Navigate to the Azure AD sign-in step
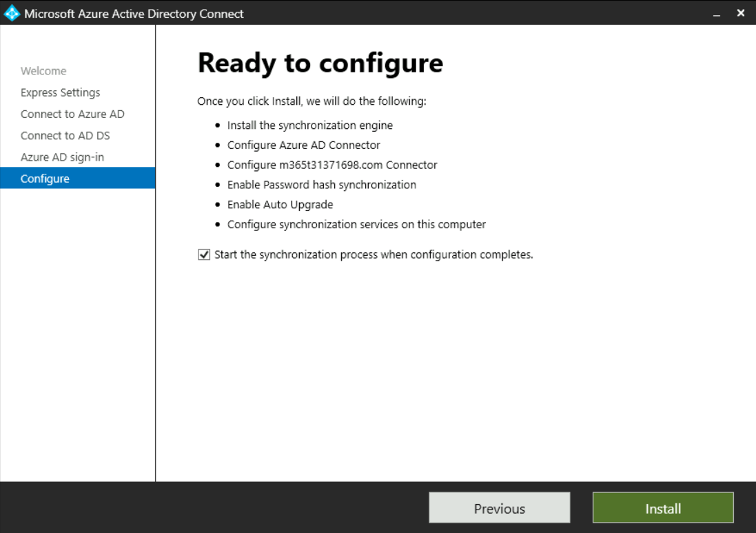This screenshot has width=756, height=533. coord(62,157)
